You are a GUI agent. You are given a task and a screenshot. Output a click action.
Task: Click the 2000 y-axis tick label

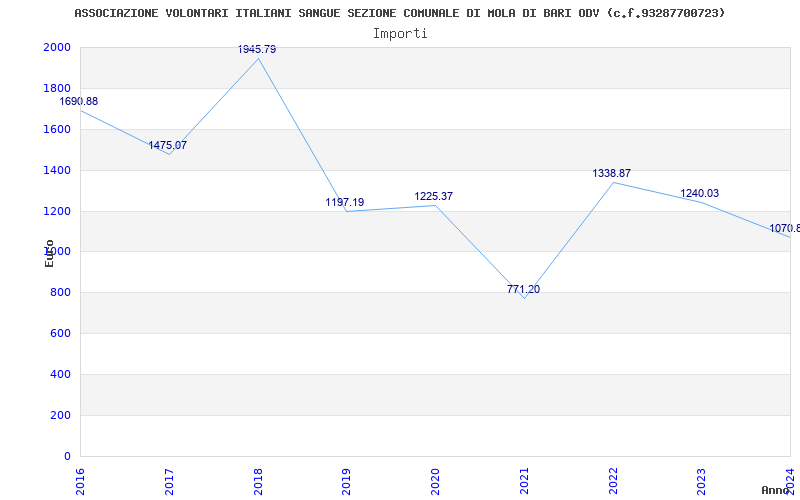tap(57, 47)
